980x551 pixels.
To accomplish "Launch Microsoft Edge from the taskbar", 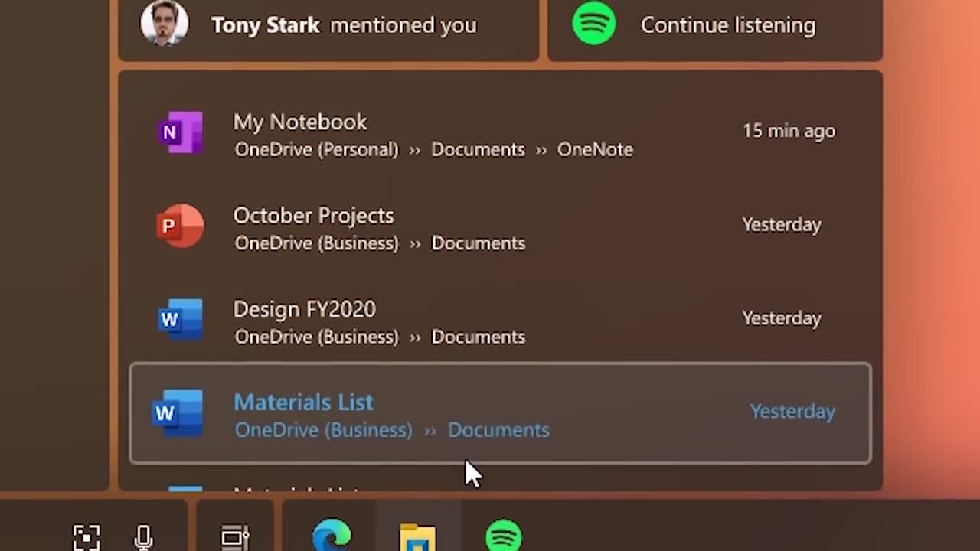I will click(x=332, y=535).
